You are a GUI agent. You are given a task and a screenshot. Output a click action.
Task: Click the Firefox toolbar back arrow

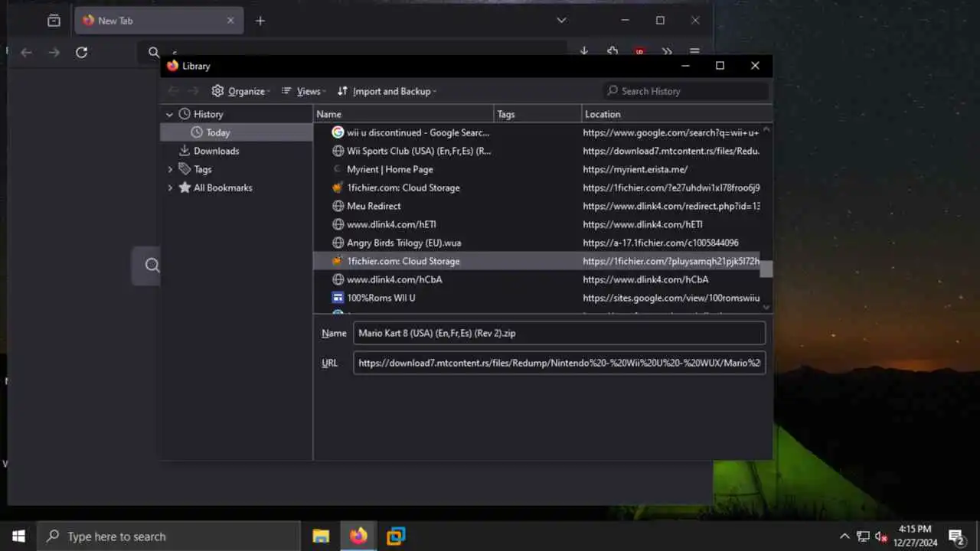click(26, 52)
